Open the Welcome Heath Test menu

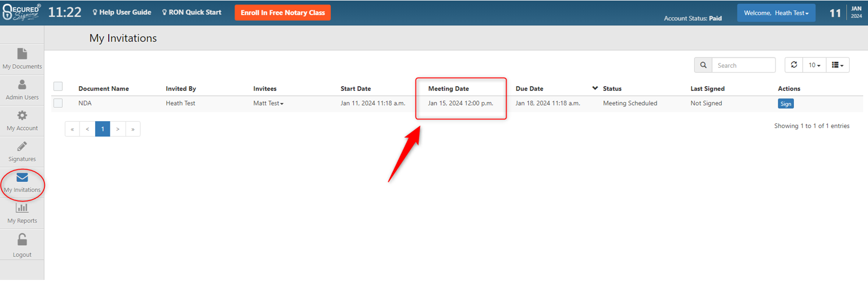click(x=776, y=13)
